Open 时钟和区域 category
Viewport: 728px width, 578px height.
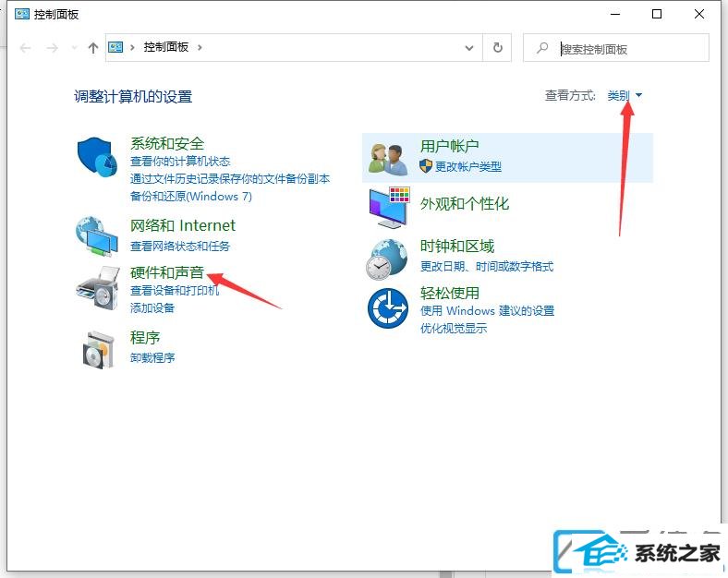[x=457, y=246]
